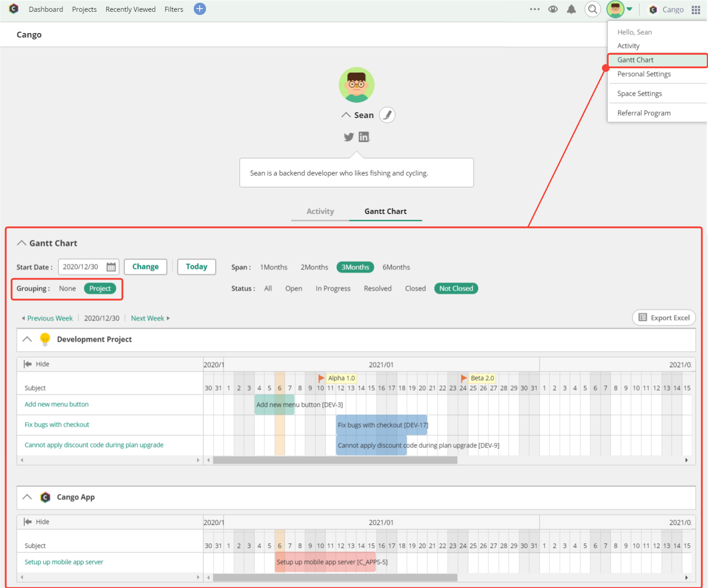
Task: Open the date picker calendar icon
Action: (111, 267)
